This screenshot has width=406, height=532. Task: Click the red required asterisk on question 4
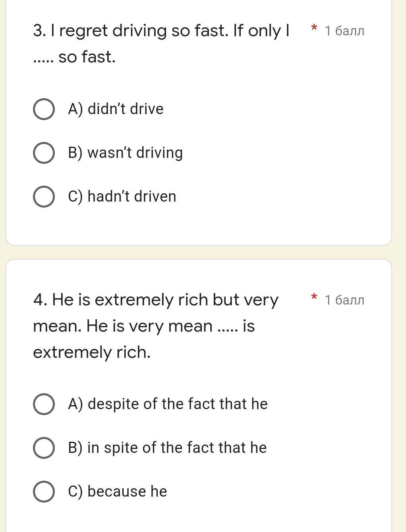pos(314,297)
